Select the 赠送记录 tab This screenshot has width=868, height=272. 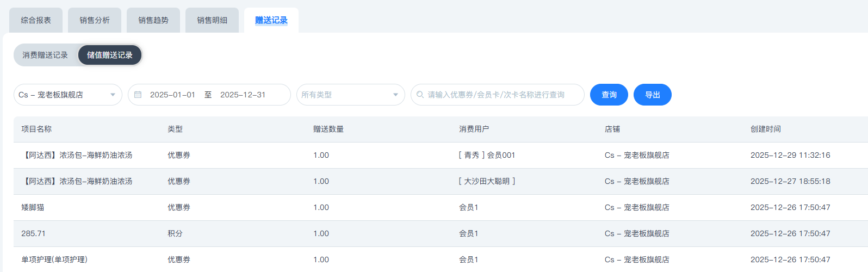[271, 20]
